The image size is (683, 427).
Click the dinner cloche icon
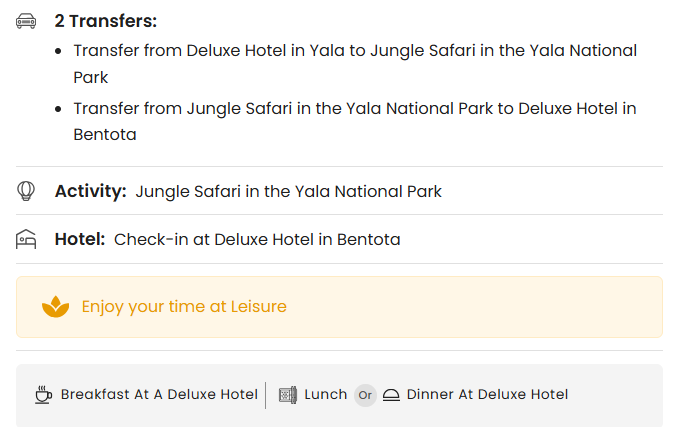pos(391,395)
